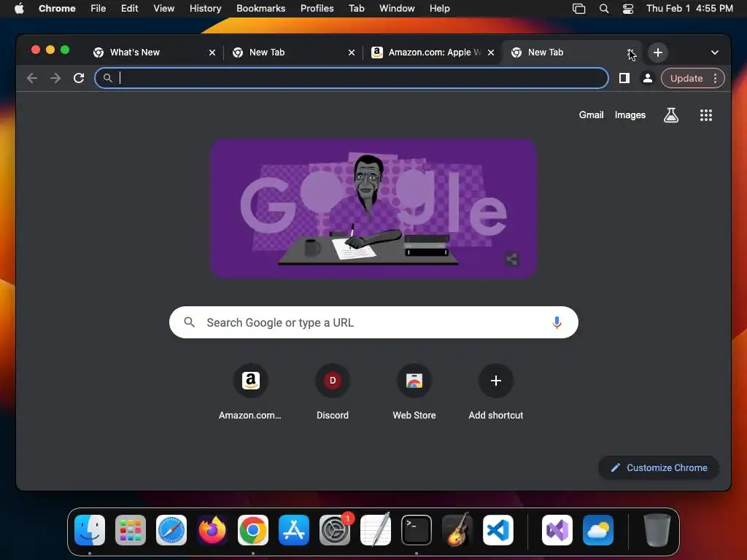747x560 pixels.
Task: Click the Search Google or type a URL box
Action: [373, 322]
